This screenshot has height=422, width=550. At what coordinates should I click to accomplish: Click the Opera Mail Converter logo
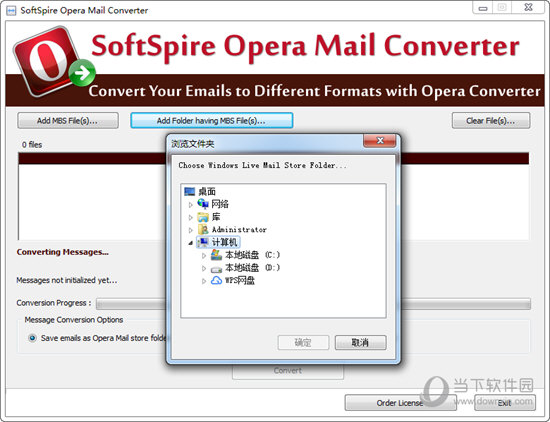[x=53, y=61]
